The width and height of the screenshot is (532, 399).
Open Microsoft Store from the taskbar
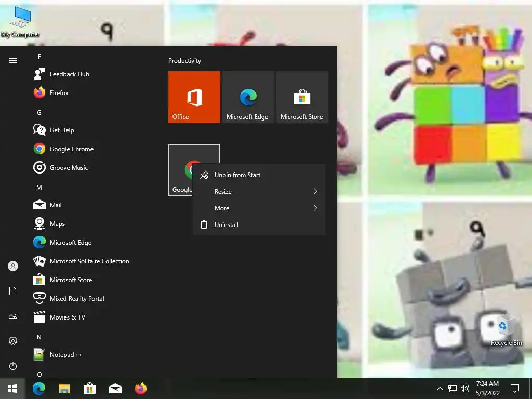[89, 389]
